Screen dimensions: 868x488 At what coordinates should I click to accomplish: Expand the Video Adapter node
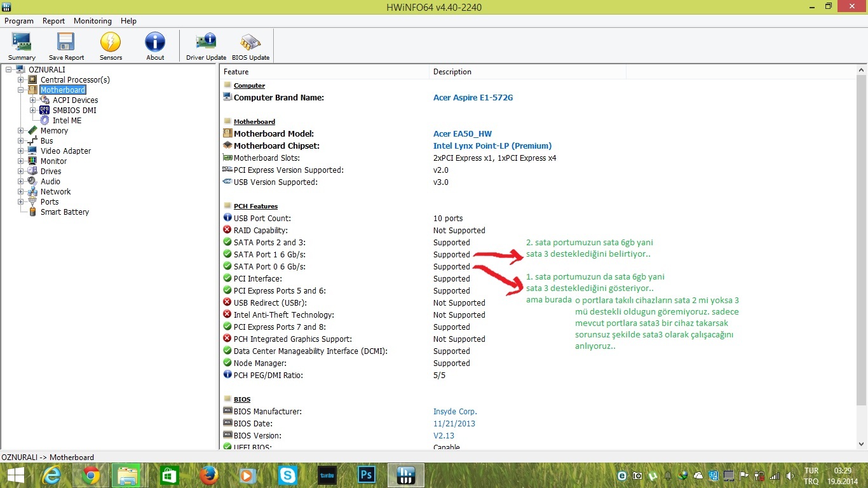pos(21,151)
